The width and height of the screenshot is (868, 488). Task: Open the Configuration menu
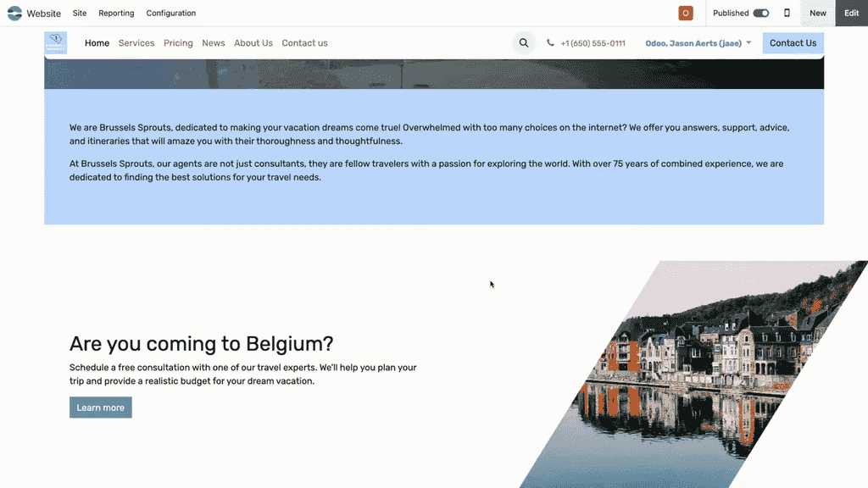170,14
